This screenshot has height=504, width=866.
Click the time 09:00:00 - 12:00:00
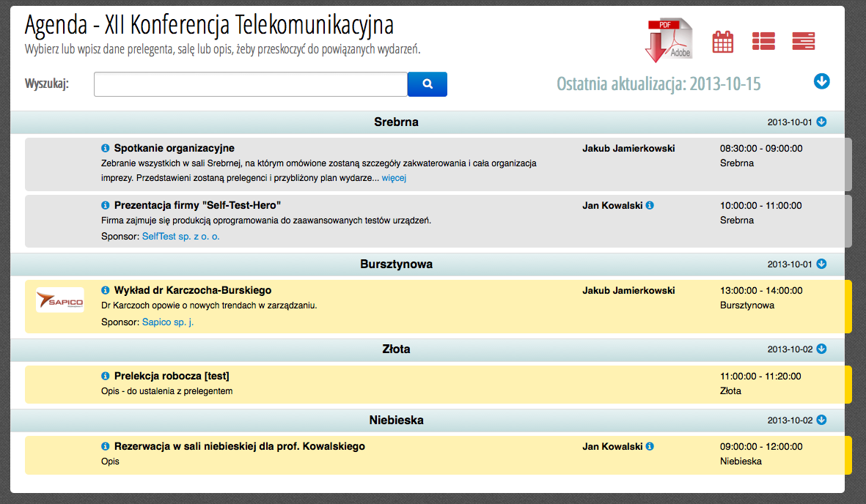click(761, 446)
